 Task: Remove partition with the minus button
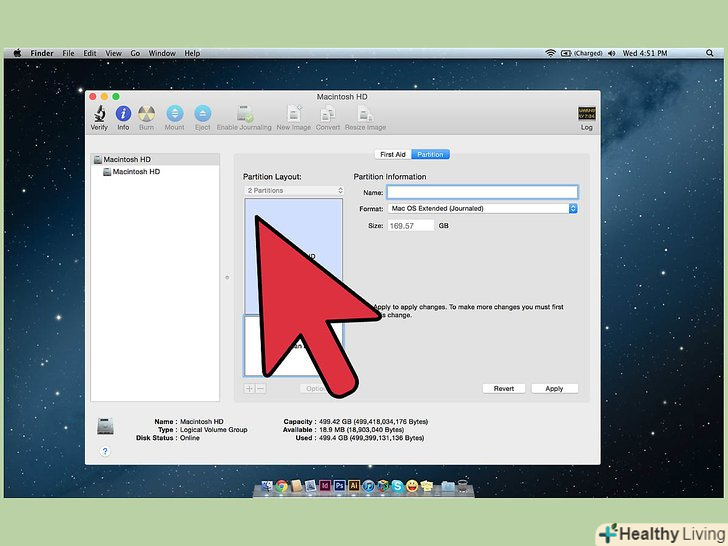260,389
